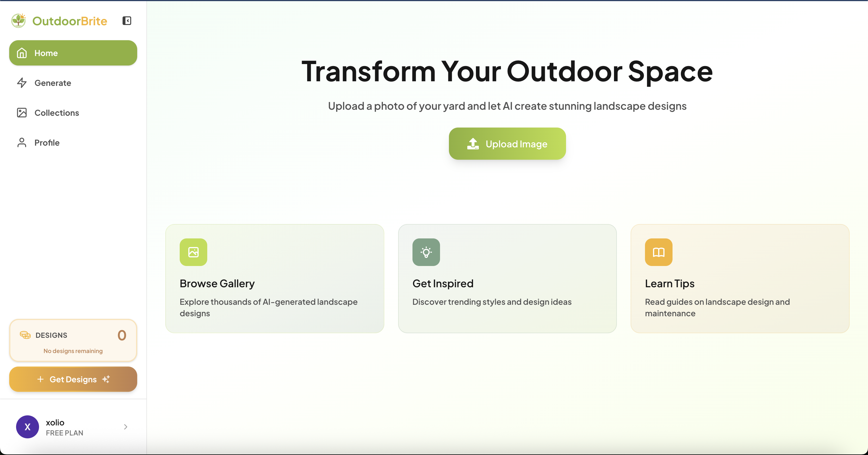
Task: Click the Designs coins icon
Action: (25, 335)
